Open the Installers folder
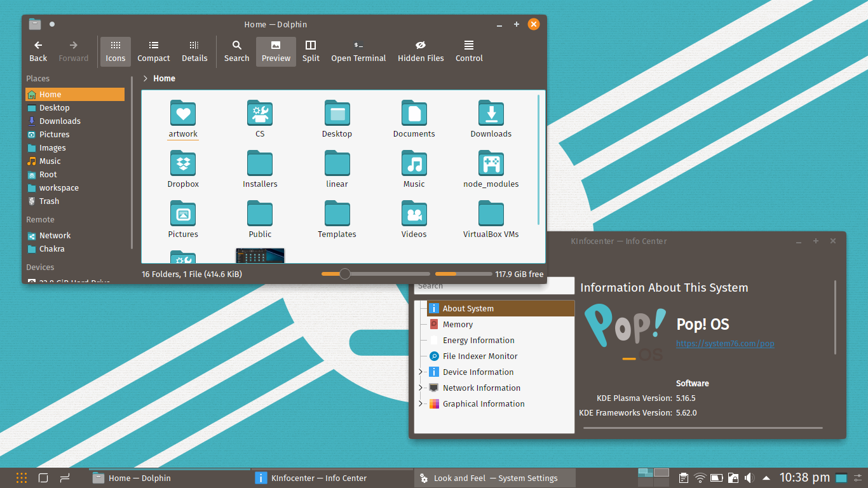 (x=260, y=169)
